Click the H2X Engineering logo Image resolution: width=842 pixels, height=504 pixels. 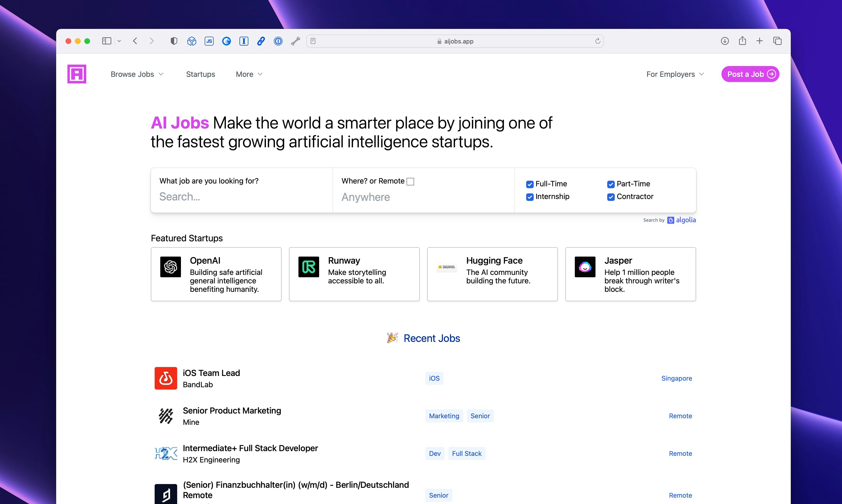(166, 453)
